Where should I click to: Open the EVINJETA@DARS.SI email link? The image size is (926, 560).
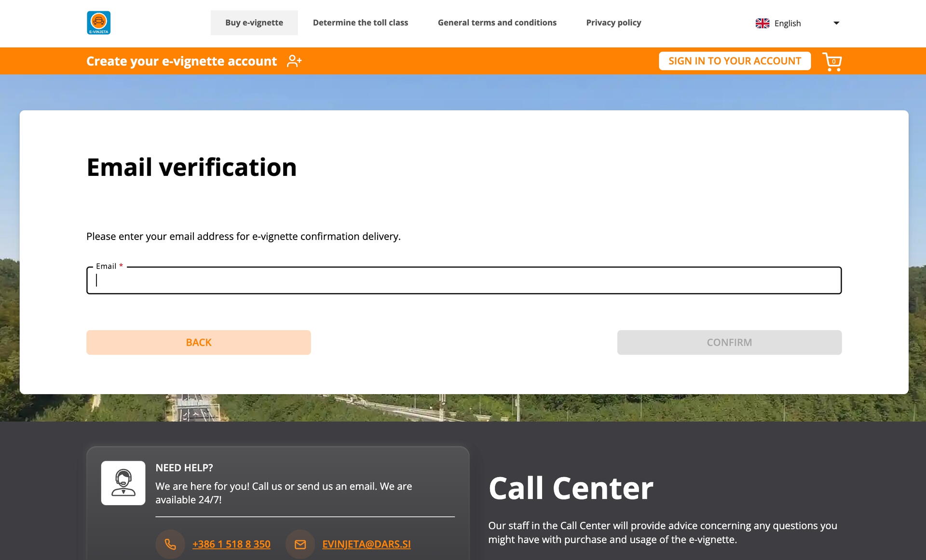[367, 544]
